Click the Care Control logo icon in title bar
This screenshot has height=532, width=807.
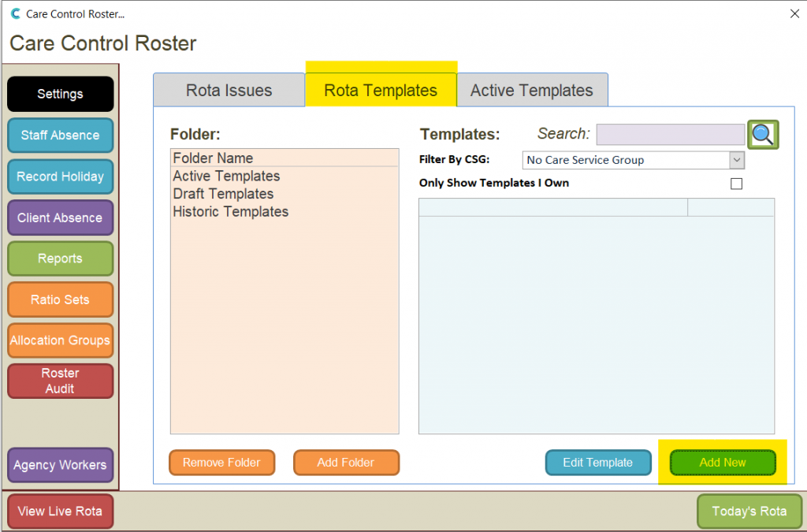click(x=16, y=14)
